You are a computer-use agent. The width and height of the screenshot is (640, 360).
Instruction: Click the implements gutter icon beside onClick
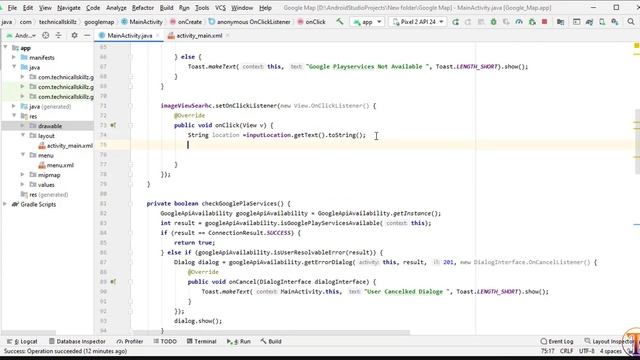(113, 125)
